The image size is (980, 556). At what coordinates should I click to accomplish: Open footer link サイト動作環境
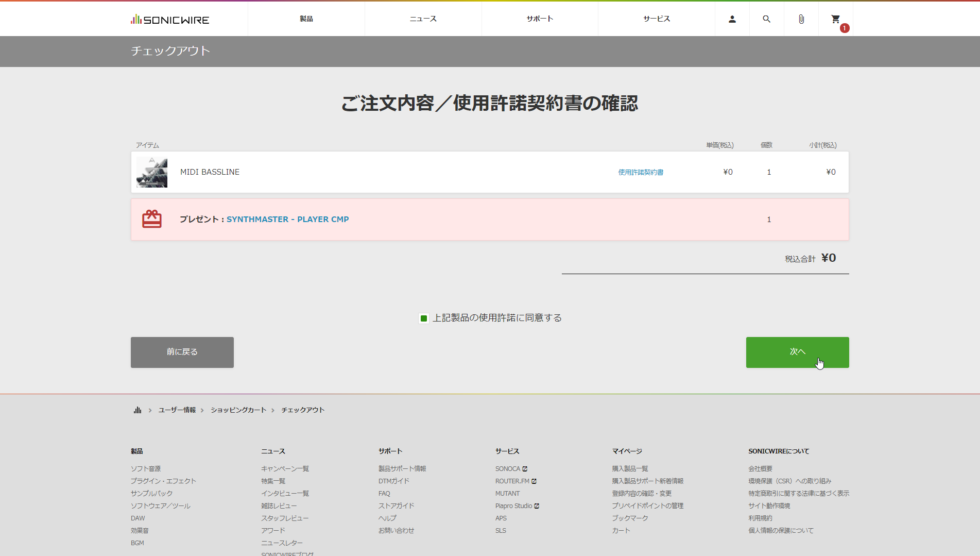(769, 506)
